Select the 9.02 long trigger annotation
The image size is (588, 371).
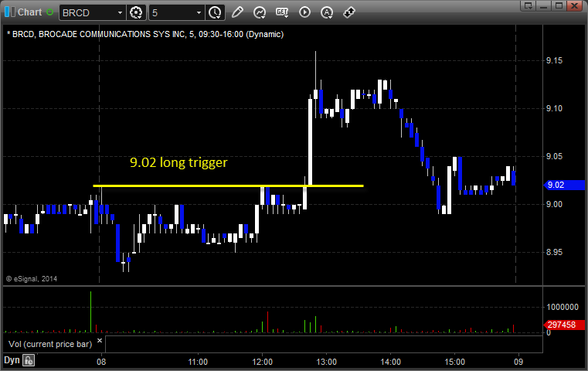pos(178,162)
